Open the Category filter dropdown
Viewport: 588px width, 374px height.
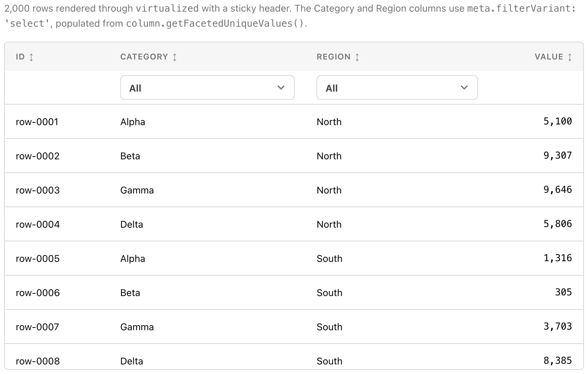pyautogui.click(x=208, y=88)
